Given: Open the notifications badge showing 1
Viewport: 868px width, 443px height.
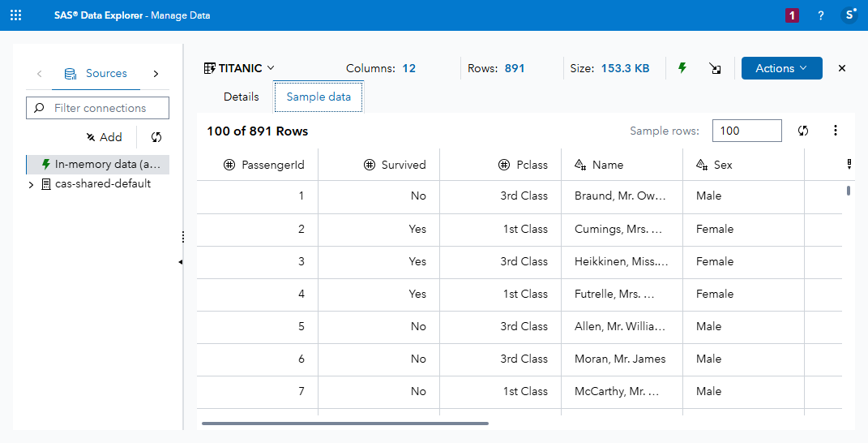Looking at the screenshot, I should coord(792,15).
